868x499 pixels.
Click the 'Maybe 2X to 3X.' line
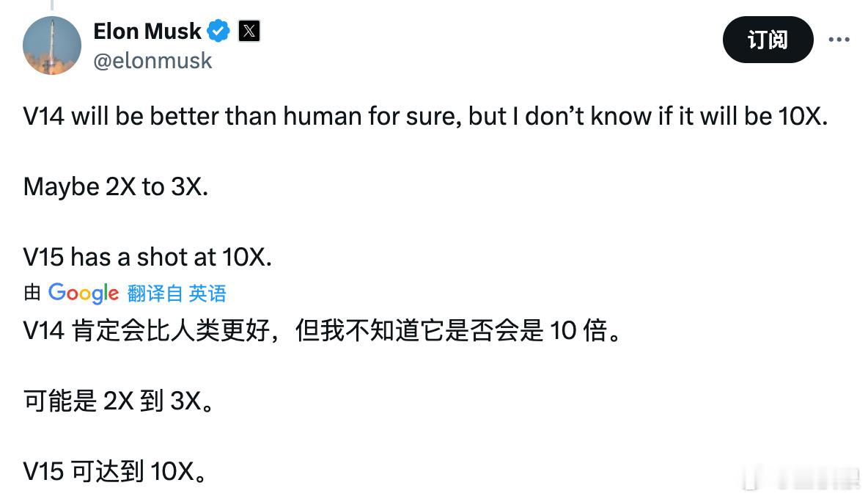[x=116, y=186]
